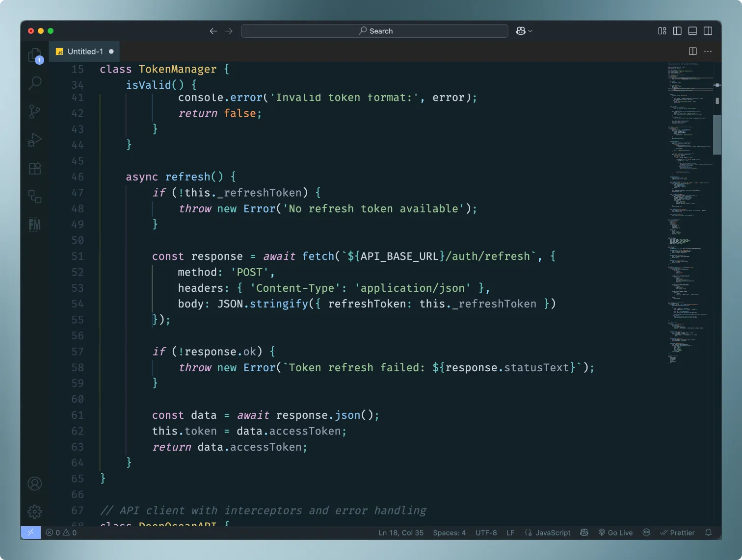Open the Explorer file view

34,55
